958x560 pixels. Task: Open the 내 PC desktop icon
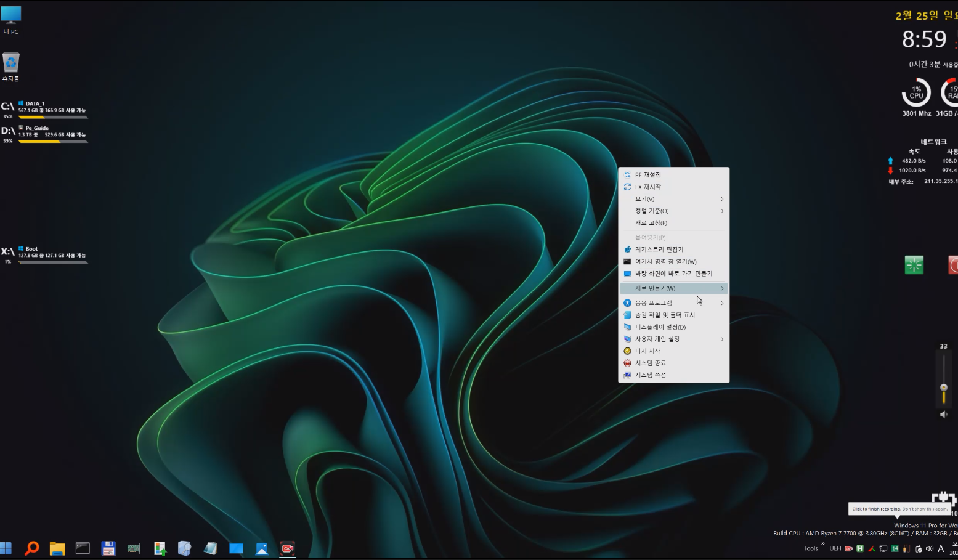point(11,20)
